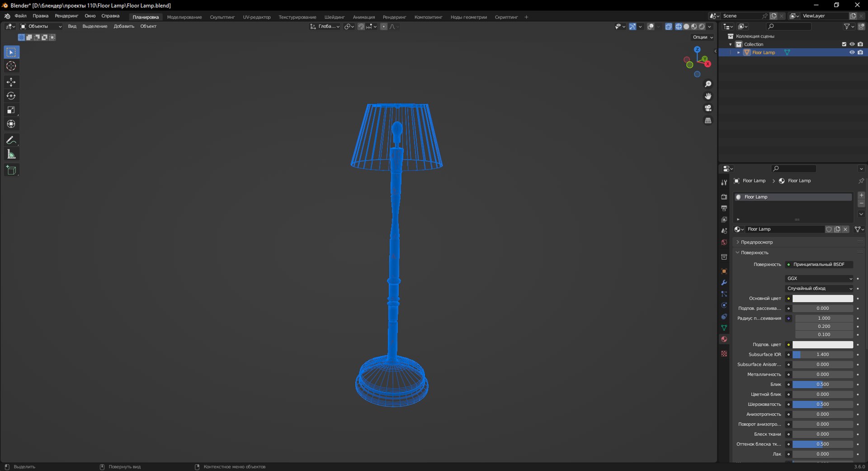Open the Object properties orange square tab
The image size is (868, 471).
724,271
